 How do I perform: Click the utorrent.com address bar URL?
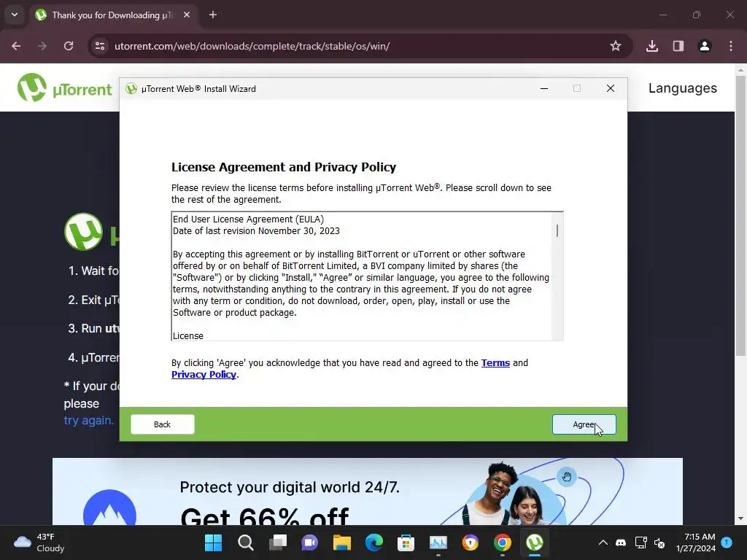(252, 46)
